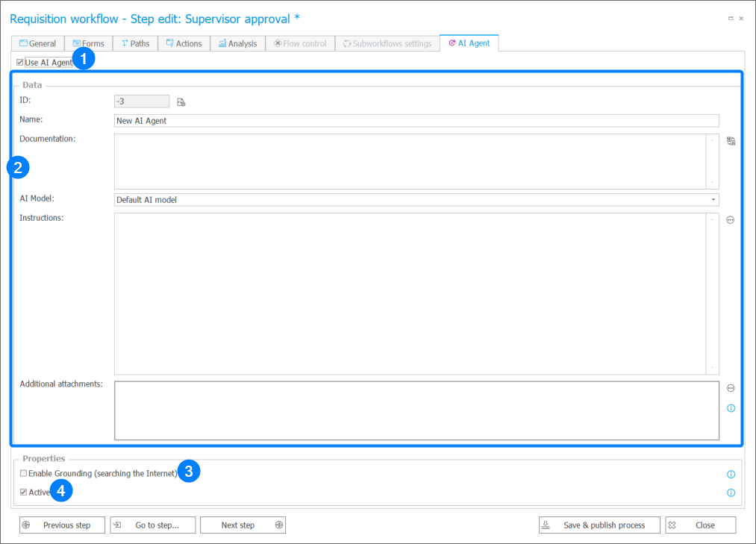Show info icon for Active option
The image size is (756, 544).
click(x=731, y=493)
